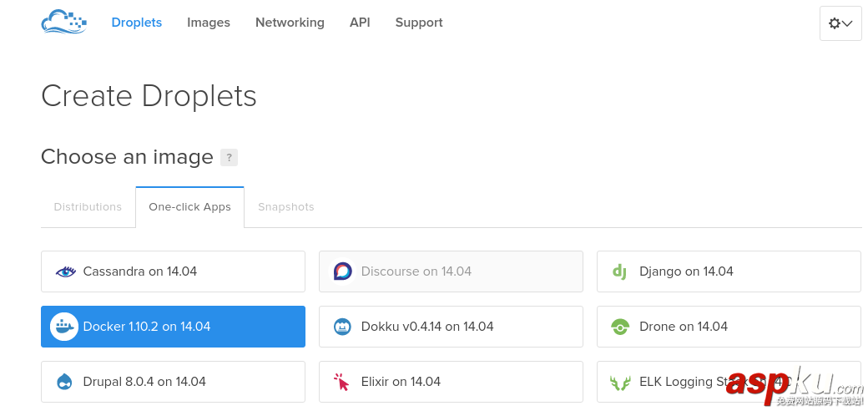Switch to the Distributions tab
The width and height of the screenshot is (868, 411).
click(88, 207)
